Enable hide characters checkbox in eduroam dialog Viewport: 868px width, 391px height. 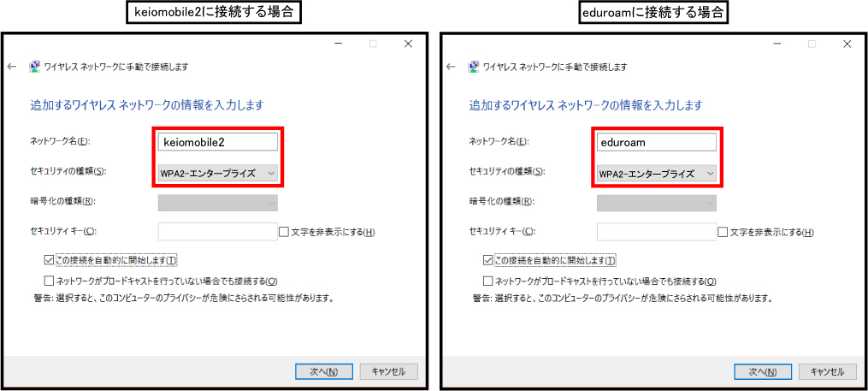(723, 232)
